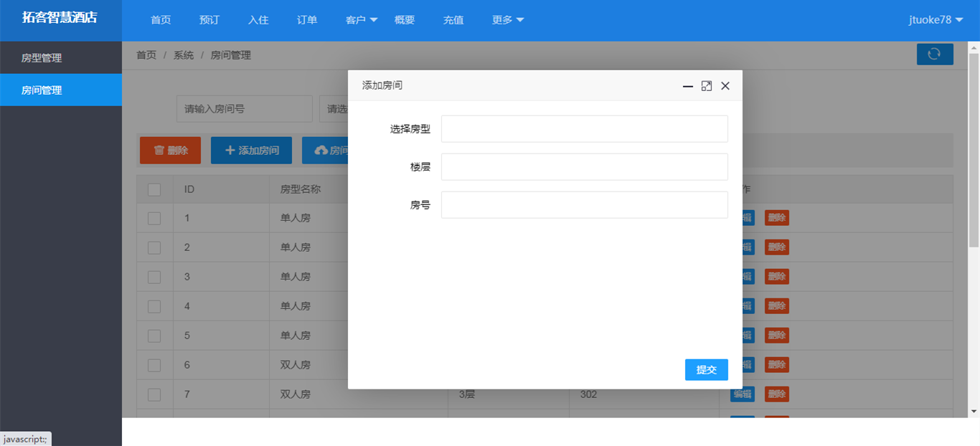This screenshot has width=980, height=446.
Task: Open 订单 in the top navigation
Action: click(x=307, y=20)
